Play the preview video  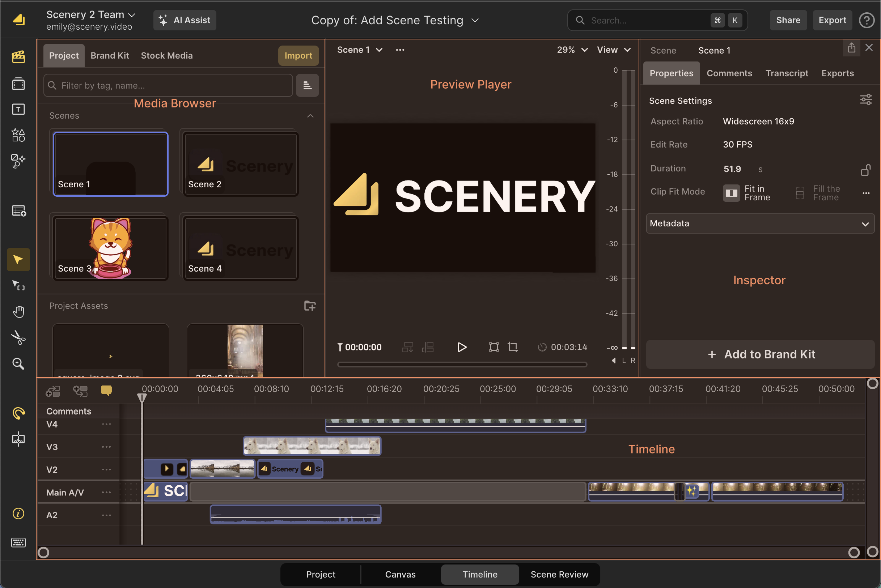462,347
